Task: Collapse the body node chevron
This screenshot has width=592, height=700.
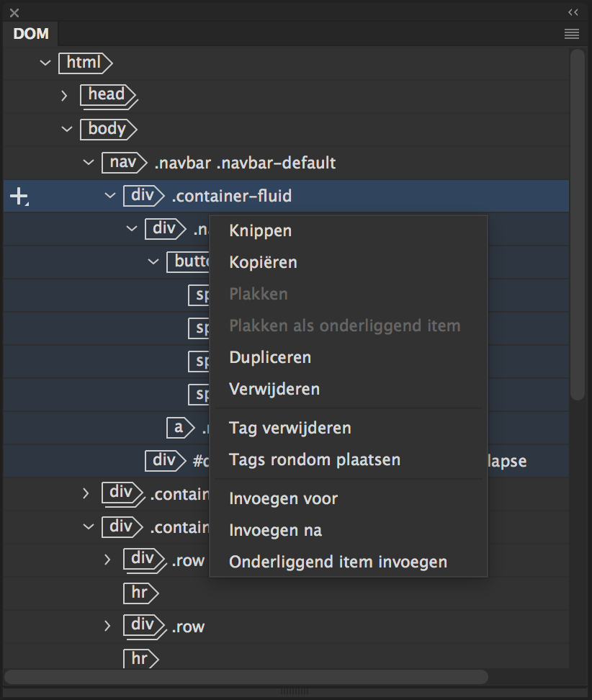Action: (67, 129)
